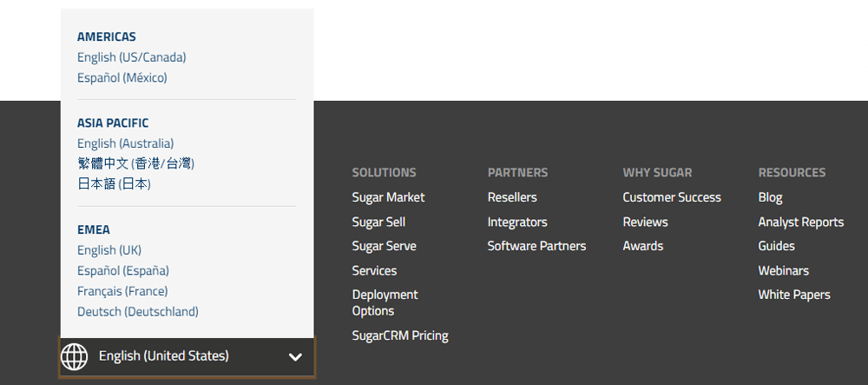Viewport: 868px width, 385px height.
Task: Go to Awards page
Action: pos(643,246)
